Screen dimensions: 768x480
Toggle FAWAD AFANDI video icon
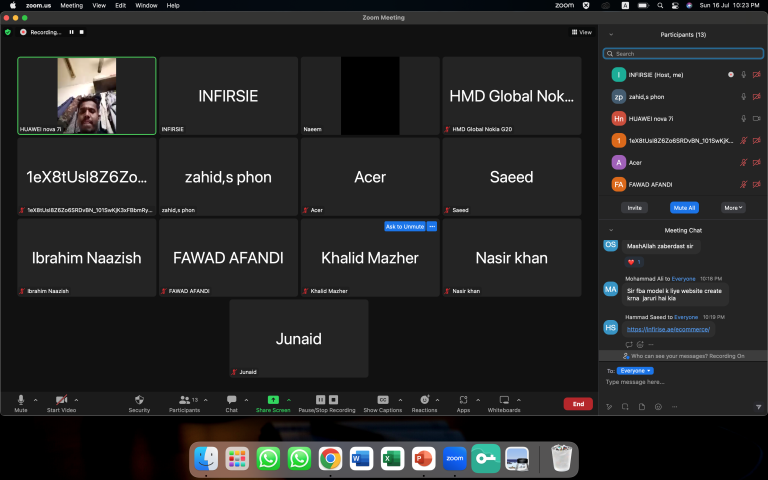757,185
